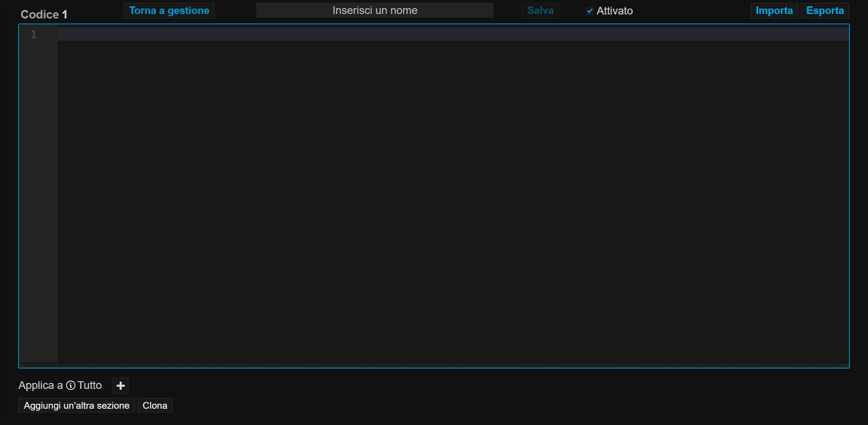
Task: Focus the Inserisci un nome field
Action: tap(375, 10)
